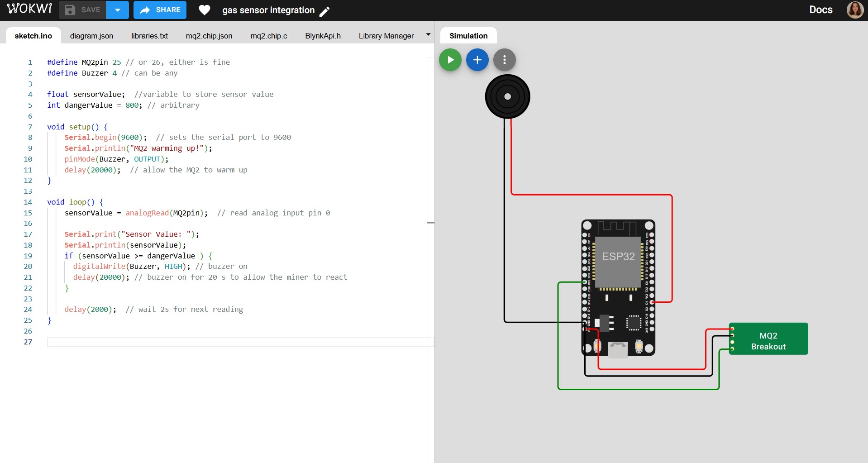The height and width of the screenshot is (463, 868).
Task: Select the buzzer component
Action: (x=508, y=96)
